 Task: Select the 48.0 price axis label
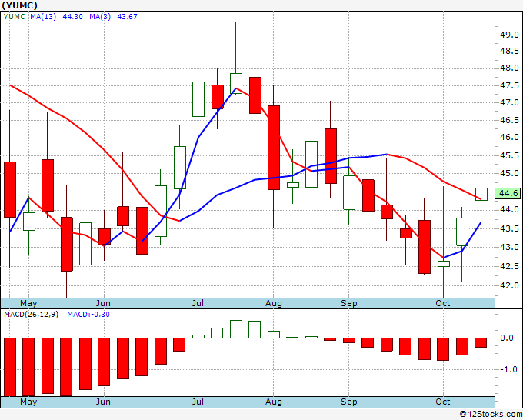click(509, 68)
